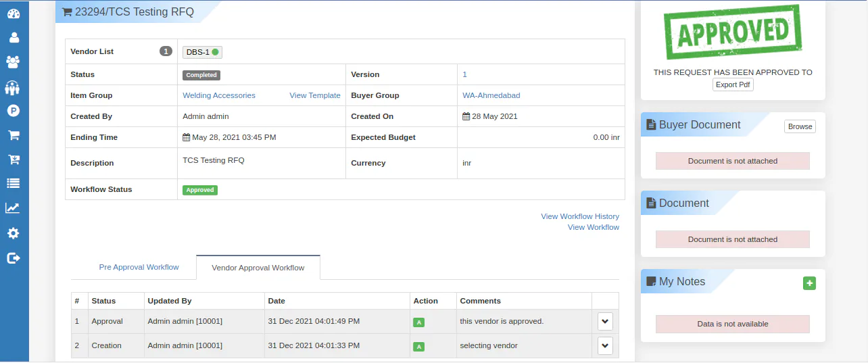Click the comment 'selecting vendor'
Viewport: 868px width, 363px height.
[x=489, y=345]
